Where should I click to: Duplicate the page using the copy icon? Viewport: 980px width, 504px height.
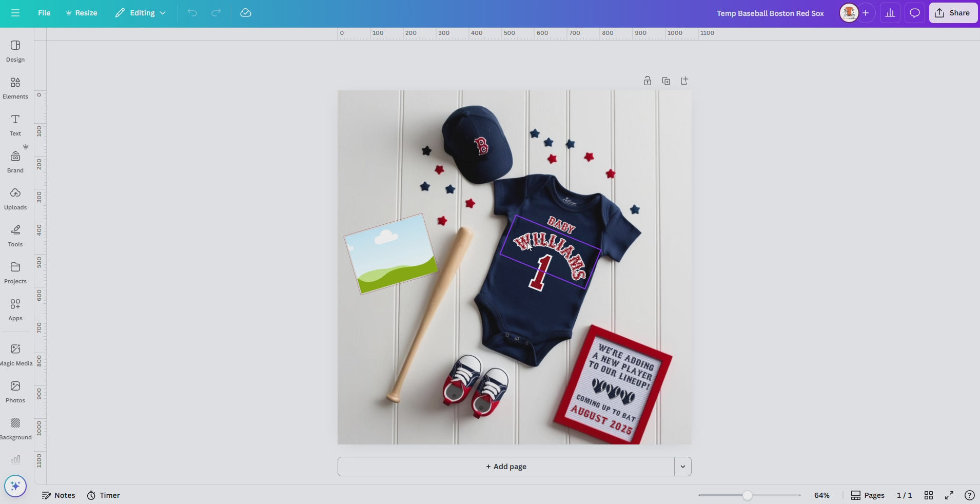point(666,81)
